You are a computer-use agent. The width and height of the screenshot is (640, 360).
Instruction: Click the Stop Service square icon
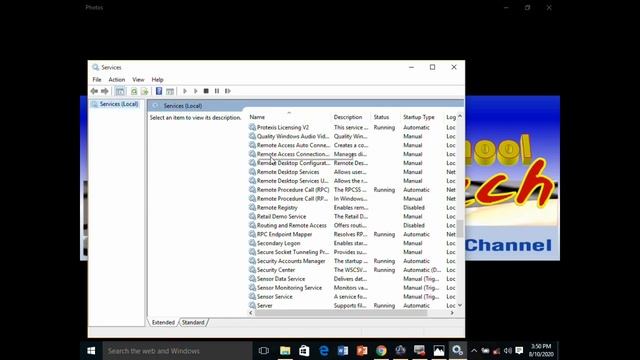tap(206, 91)
